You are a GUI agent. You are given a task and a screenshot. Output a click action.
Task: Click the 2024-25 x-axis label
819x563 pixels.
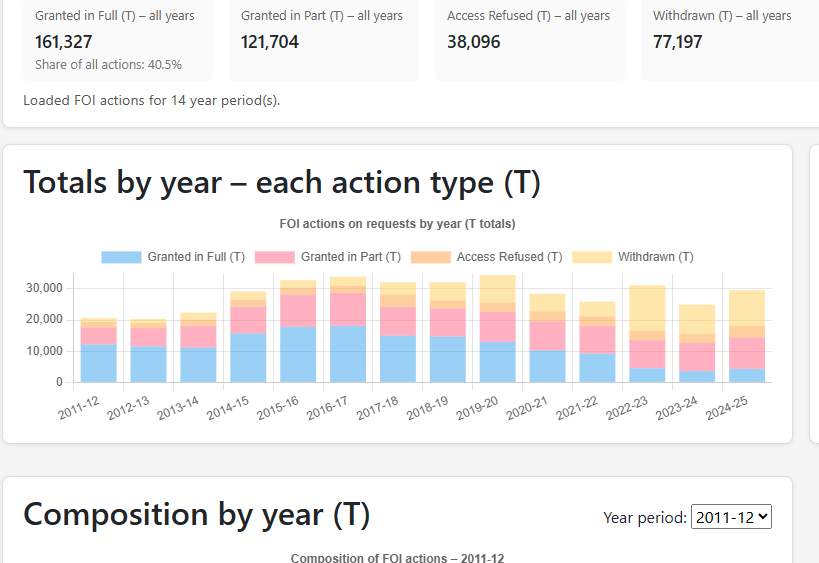(x=727, y=408)
